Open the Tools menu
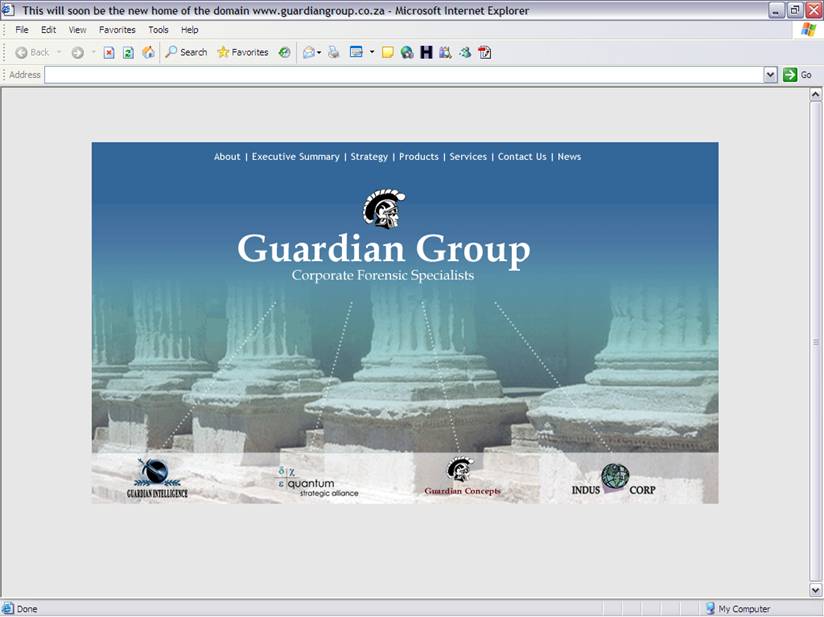The height and width of the screenshot is (617, 824). pyautogui.click(x=158, y=30)
